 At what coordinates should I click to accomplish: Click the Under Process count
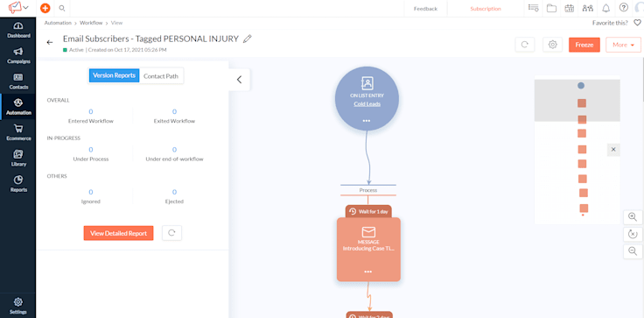(x=91, y=150)
